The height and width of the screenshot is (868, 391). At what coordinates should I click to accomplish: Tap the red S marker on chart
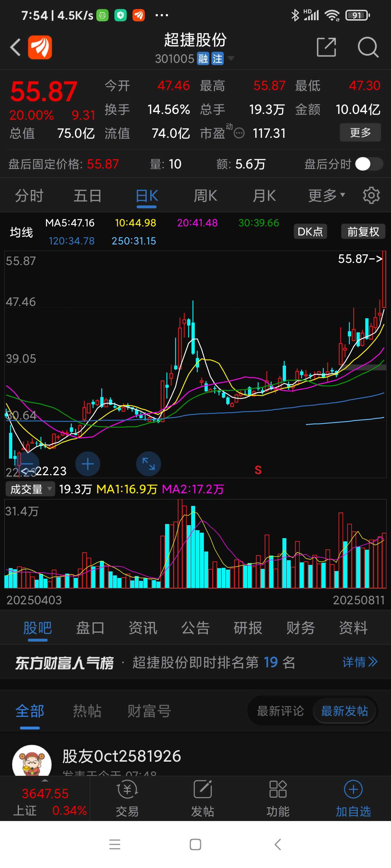[x=258, y=470]
